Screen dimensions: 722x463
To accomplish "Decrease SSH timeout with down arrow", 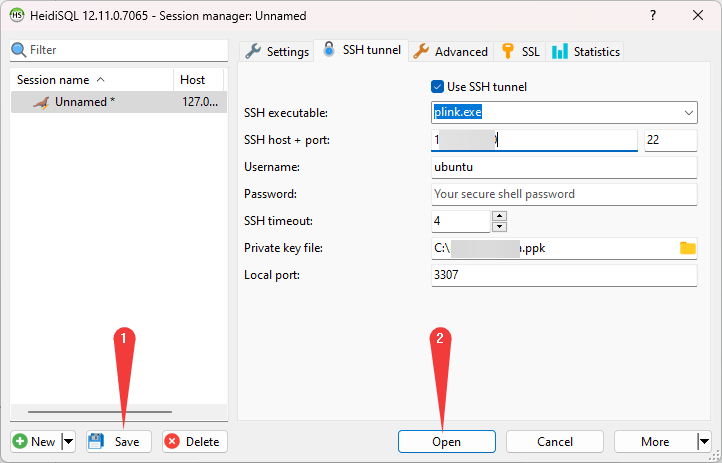I will point(500,226).
